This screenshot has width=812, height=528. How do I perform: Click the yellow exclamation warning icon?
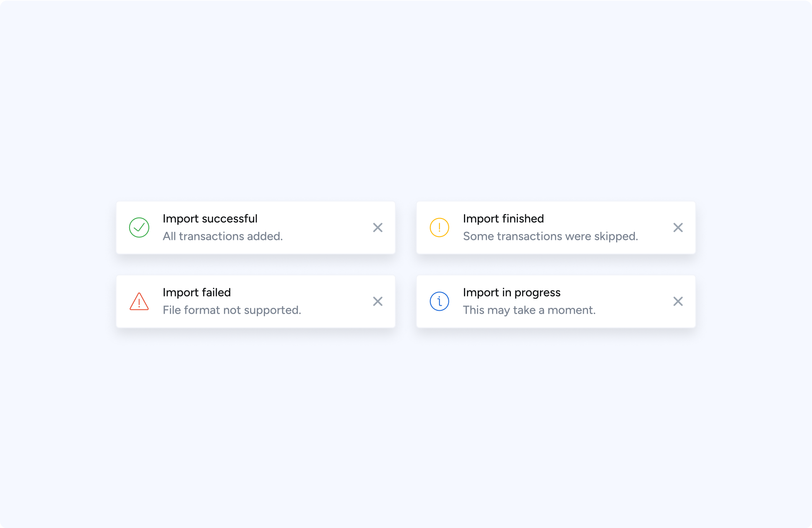(440, 228)
